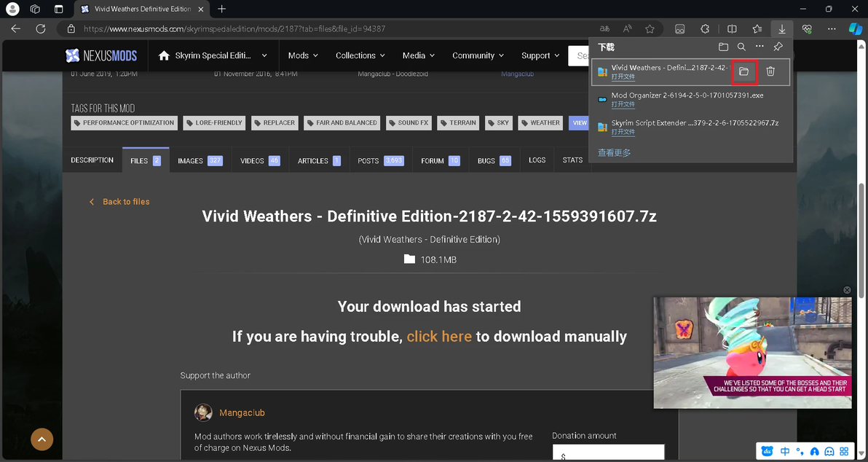Click the WEATHER tag
The width and height of the screenshot is (868, 462).
(541, 123)
